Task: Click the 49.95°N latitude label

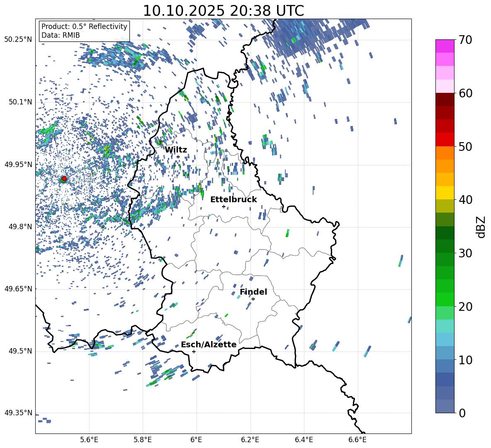Action: 18,165
